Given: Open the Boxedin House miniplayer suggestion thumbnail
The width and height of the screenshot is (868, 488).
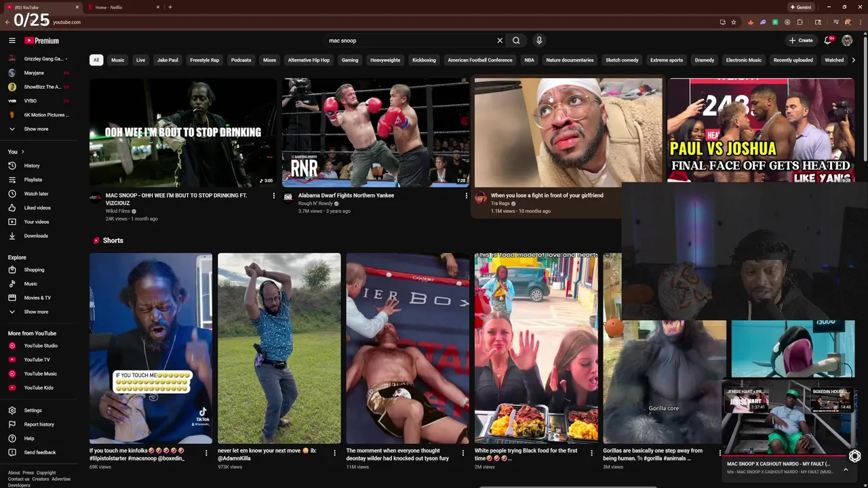Looking at the screenshot, I should [x=832, y=401].
